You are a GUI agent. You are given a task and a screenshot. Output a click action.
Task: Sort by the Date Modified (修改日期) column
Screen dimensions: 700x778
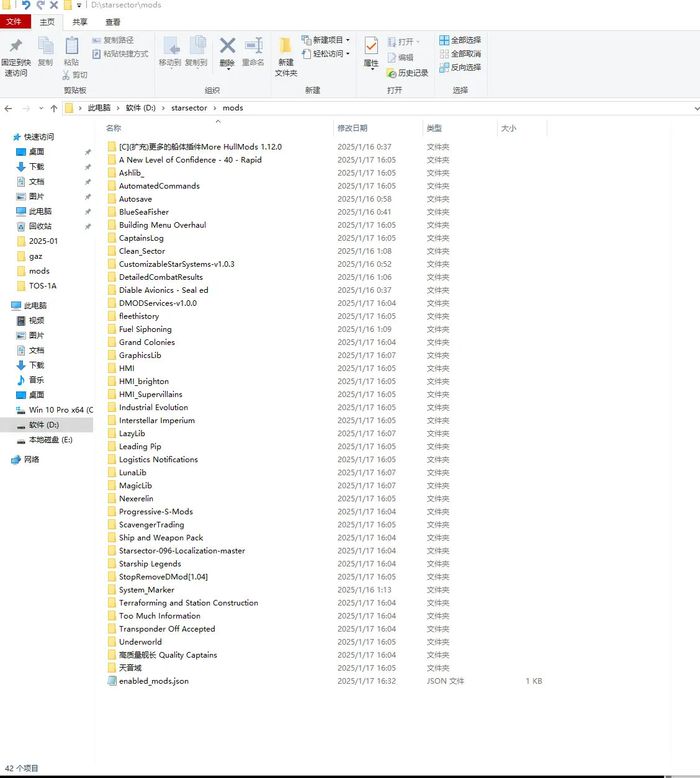(352, 128)
